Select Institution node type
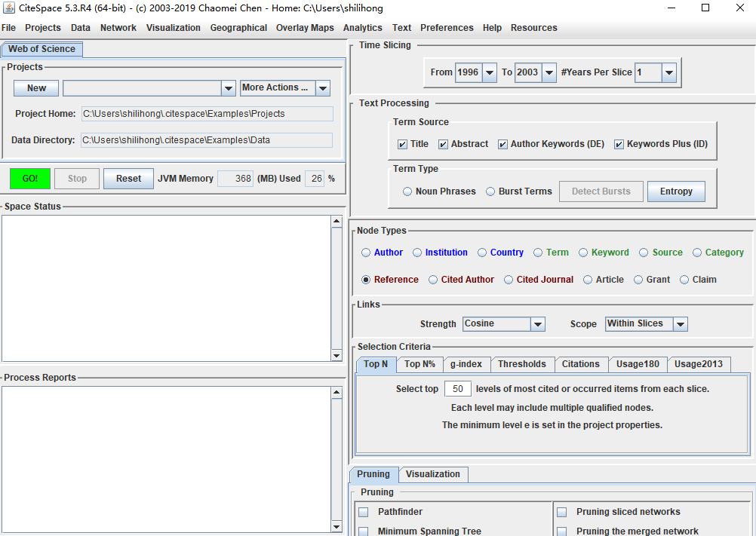Image resolution: width=756 pixels, height=536 pixels. (x=417, y=253)
